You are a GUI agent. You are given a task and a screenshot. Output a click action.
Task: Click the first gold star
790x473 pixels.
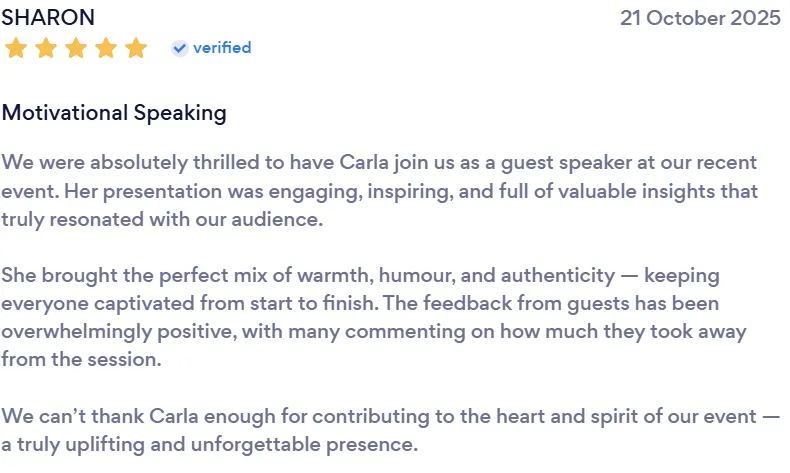pyautogui.click(x=16, y=48)
